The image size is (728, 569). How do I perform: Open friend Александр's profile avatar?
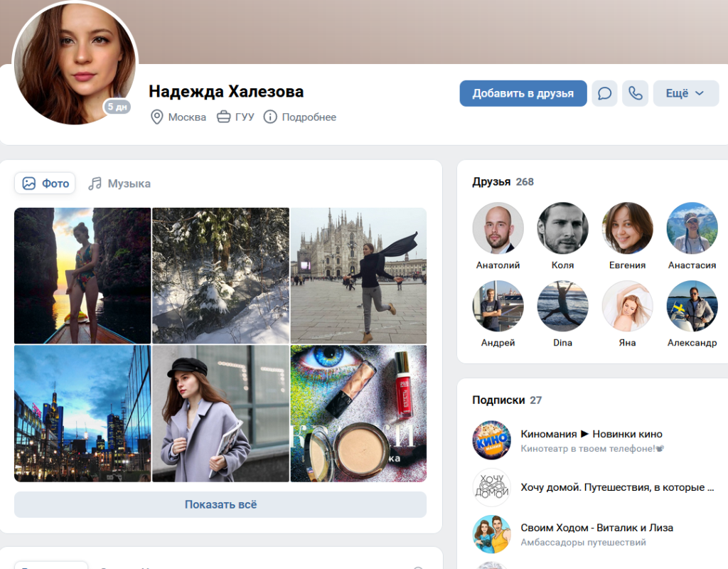click(692, 306)
